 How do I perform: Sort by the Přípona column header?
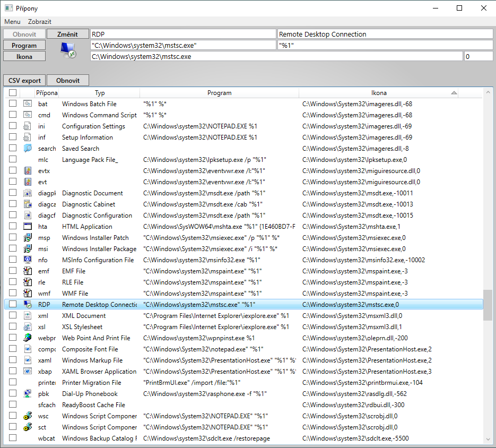[47, 93]
